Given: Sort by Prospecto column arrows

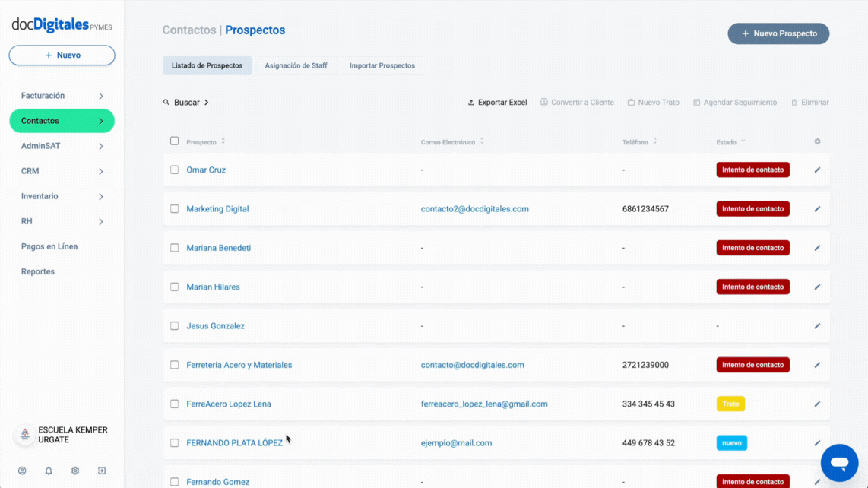Looking at the screenshot, I should (223, 142).
